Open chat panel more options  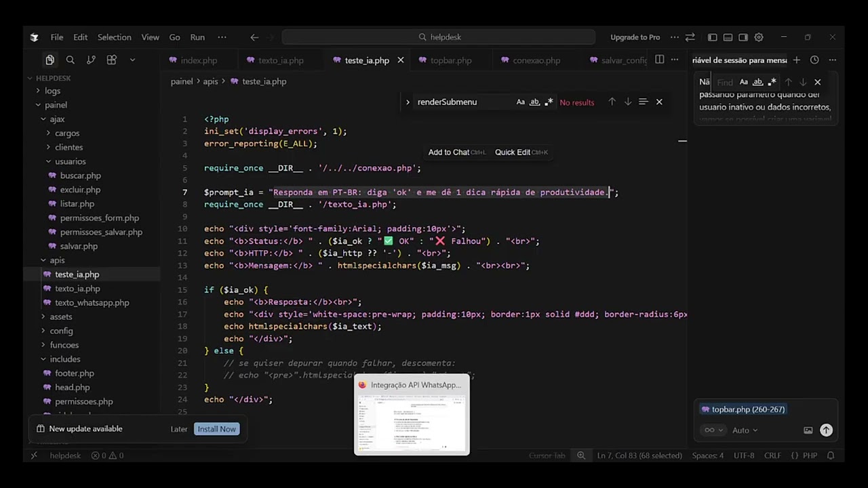point(833,60)
